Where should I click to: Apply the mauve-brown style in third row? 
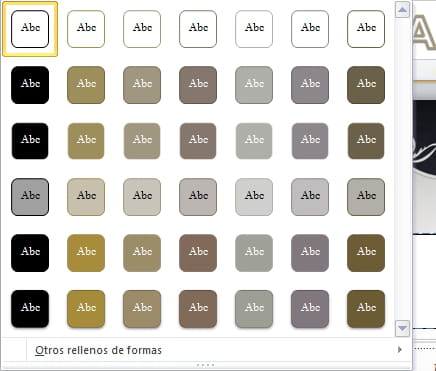(198, 141)
